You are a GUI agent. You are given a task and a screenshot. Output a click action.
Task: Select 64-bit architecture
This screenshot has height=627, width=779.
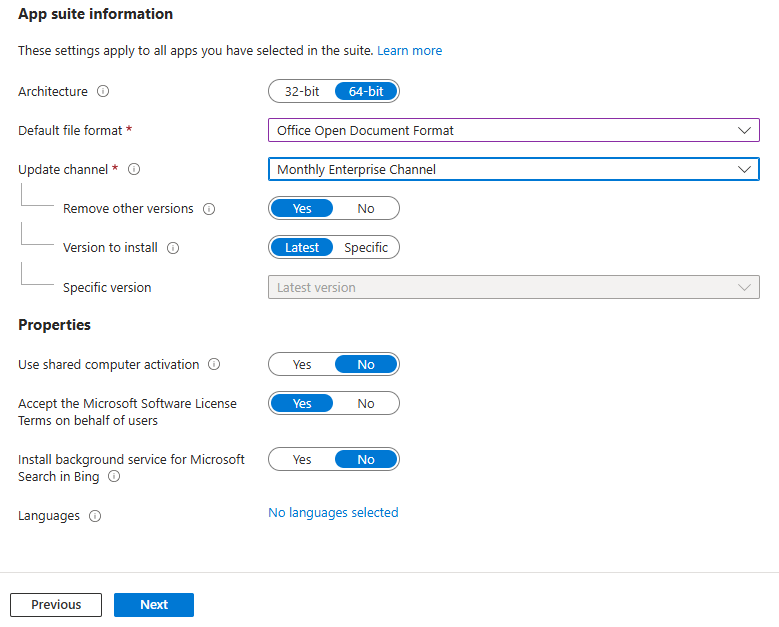click(366, 91)
